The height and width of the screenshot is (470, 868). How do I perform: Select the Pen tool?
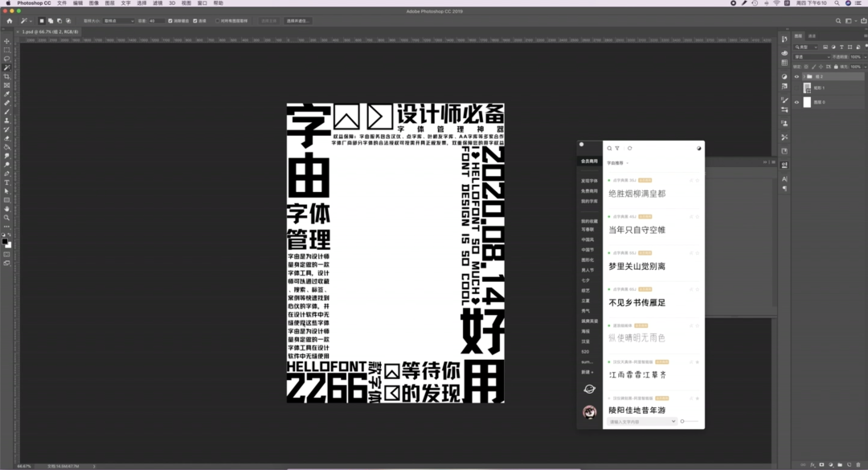point(6,174)
